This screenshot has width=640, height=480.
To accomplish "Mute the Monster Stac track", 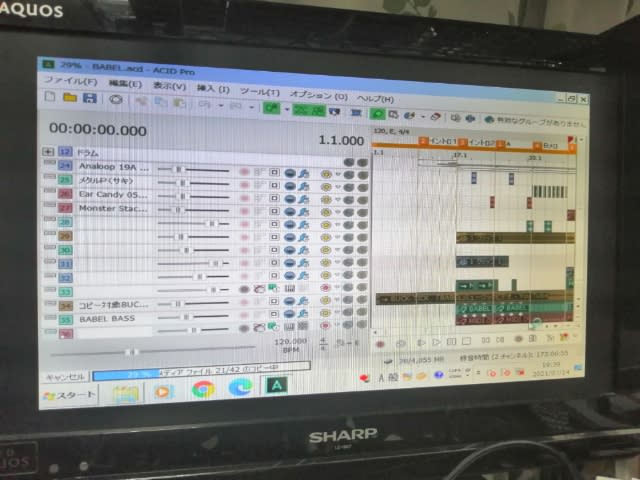I will tap(349, 213).
